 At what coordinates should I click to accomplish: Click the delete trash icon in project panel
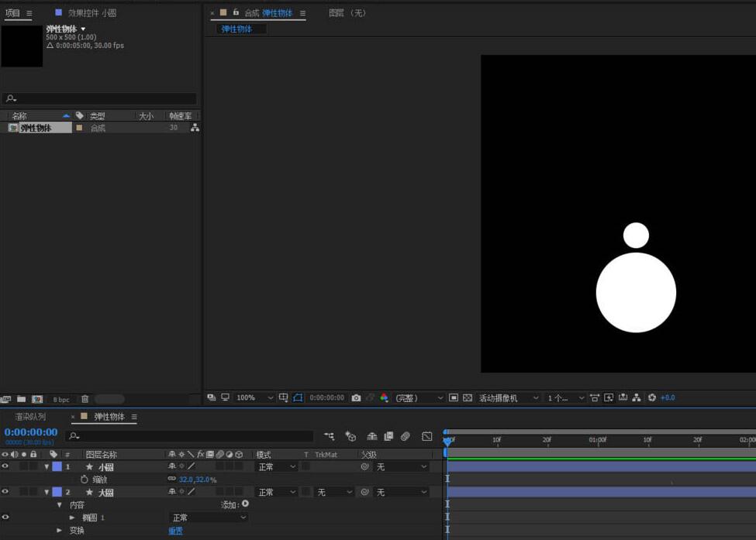click(x=85, y=399)
